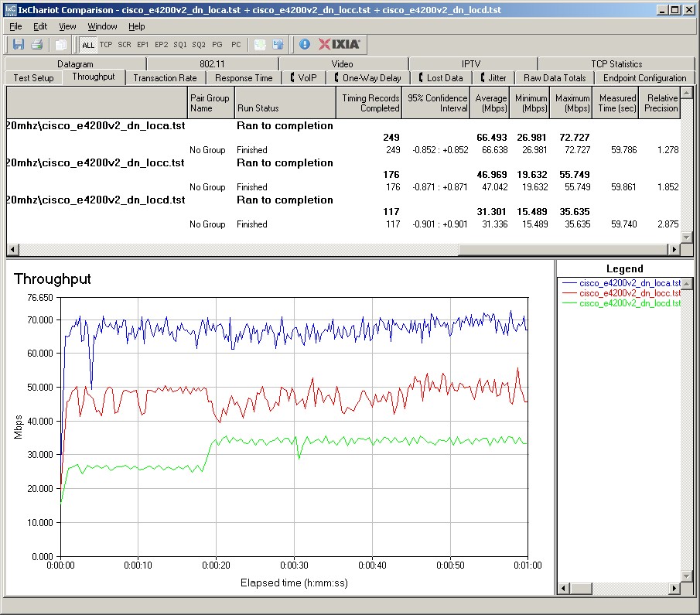700x615 pixels.
Task: Click the table's horizontal scroll right arrow
Action: [x=674, y=249]
